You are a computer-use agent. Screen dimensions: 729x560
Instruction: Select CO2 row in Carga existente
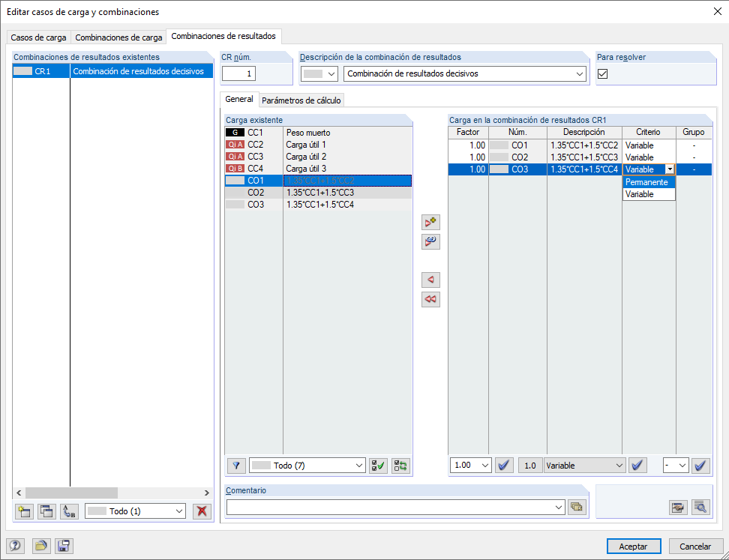point(318,193)
